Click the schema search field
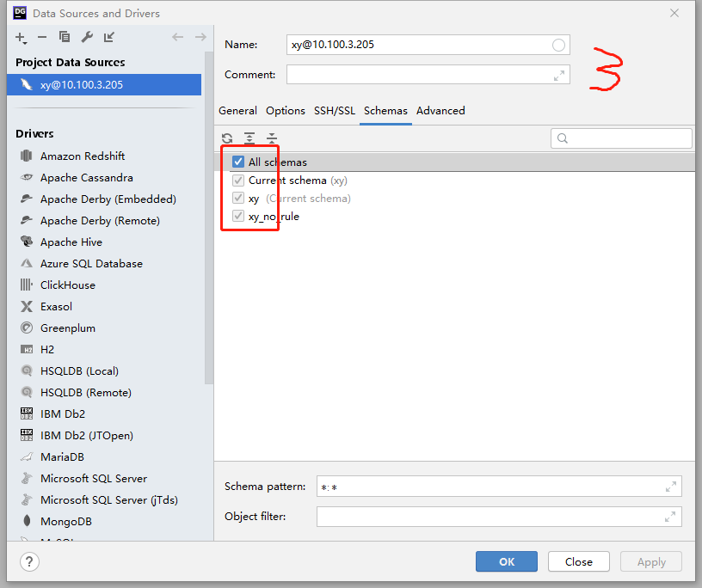 (x=621, y=138)
